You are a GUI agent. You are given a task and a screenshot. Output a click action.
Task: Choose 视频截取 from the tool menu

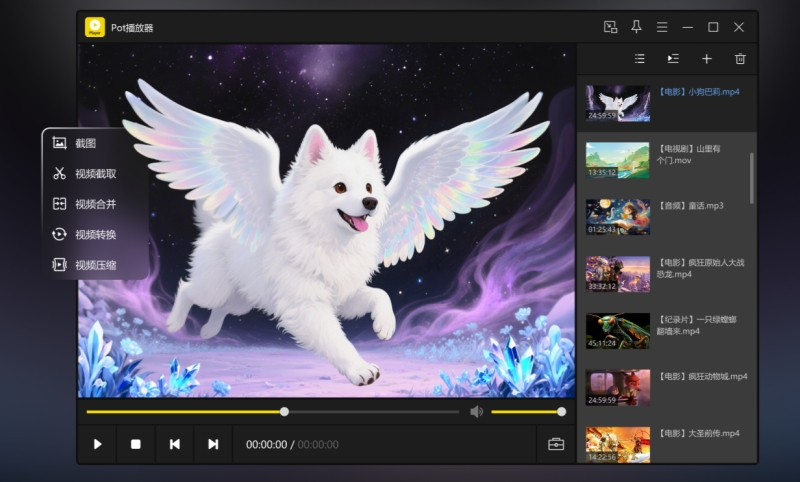click(x=95, y=173)
